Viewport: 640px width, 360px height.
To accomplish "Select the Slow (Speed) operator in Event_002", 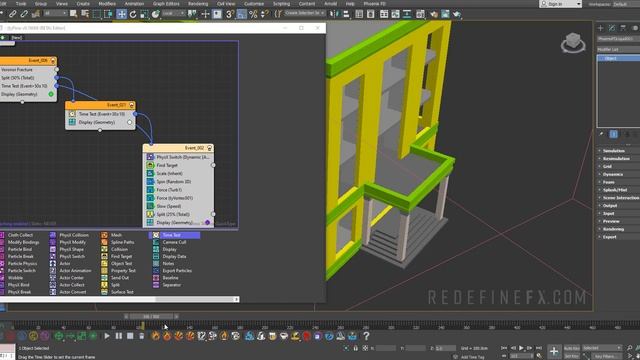I will pos(178,206).
